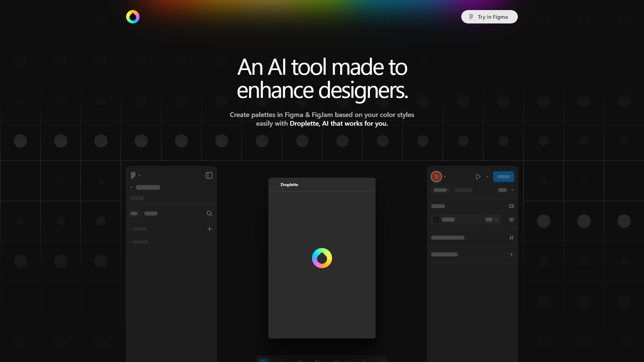The width and height of the screenshot is (644, 362).
Task: Click the Droplette logo in header
Action: tap(133, 17)
